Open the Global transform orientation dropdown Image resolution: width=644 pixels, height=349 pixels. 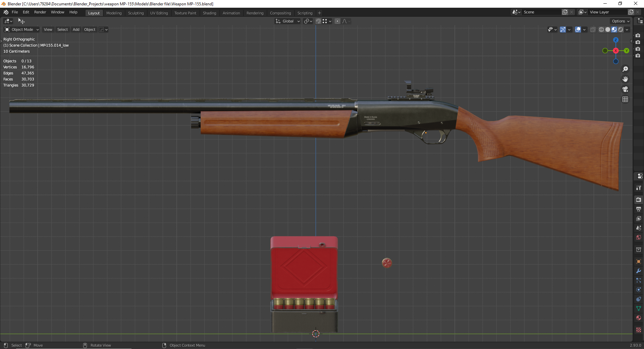287,21
